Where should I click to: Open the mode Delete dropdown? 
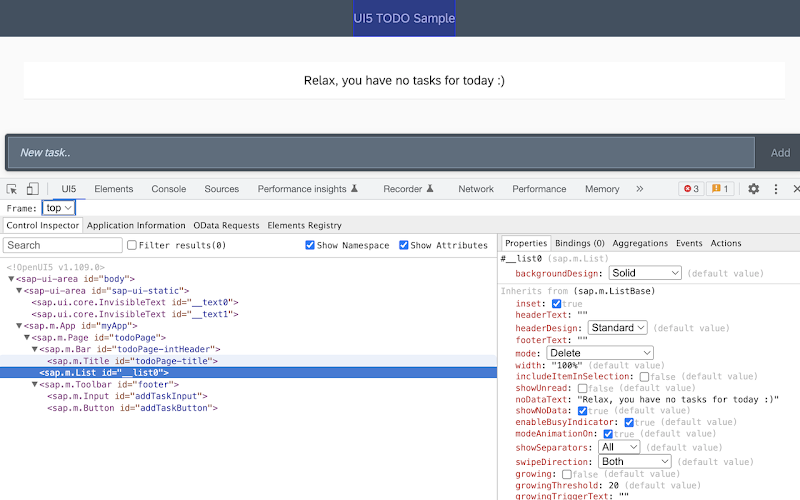click(x=600, y=353)
